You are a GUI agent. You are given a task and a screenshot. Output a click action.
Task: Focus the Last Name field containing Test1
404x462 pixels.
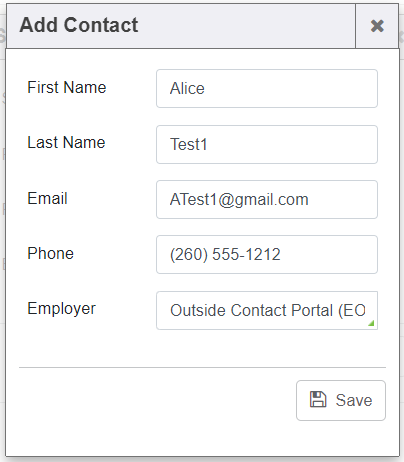(267, 144)
